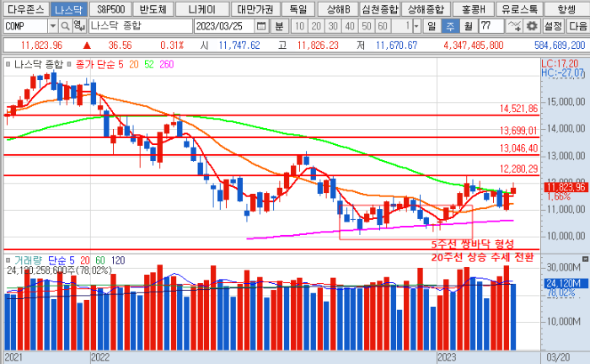The height and width of the screenshot is (364, 590).
Task: Click the magnifier search icon beside COMP
Action: (66, 26)
